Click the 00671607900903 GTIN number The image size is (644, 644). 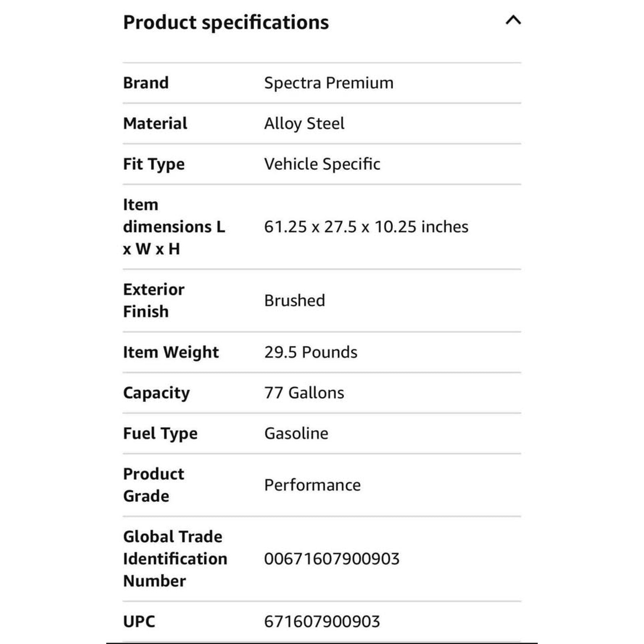(x=332, y=559)
